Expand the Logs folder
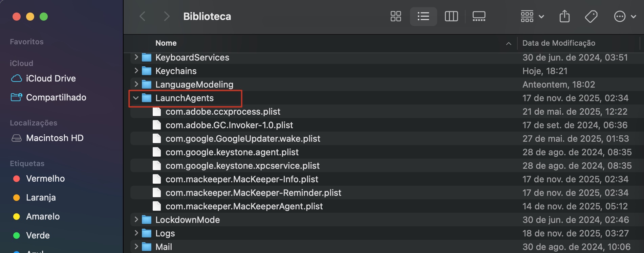The width and height of the screenshot is (644, 253). (136, 233)
